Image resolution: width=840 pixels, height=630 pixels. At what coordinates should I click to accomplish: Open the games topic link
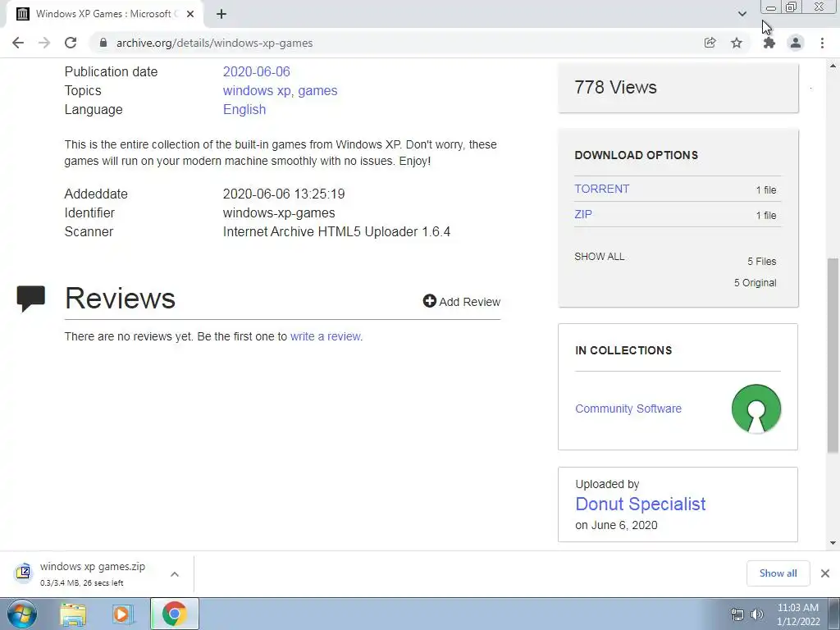pyautogui.click(x=317, y=90)
